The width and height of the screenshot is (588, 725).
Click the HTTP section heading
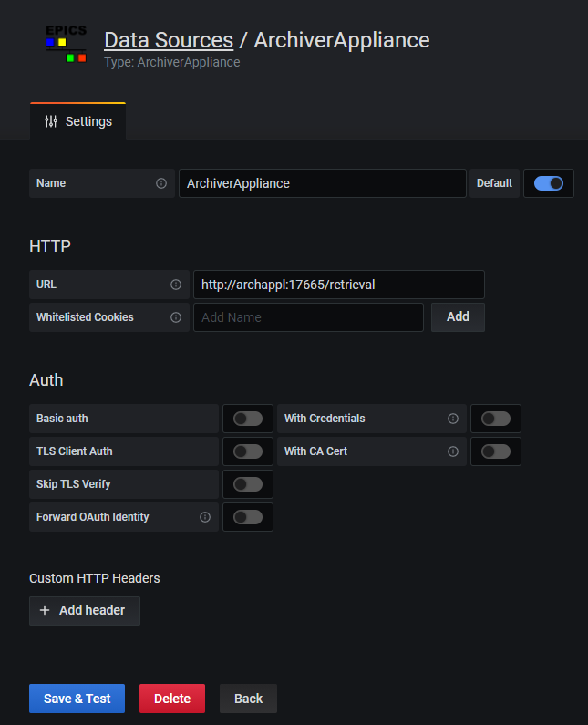50,246
